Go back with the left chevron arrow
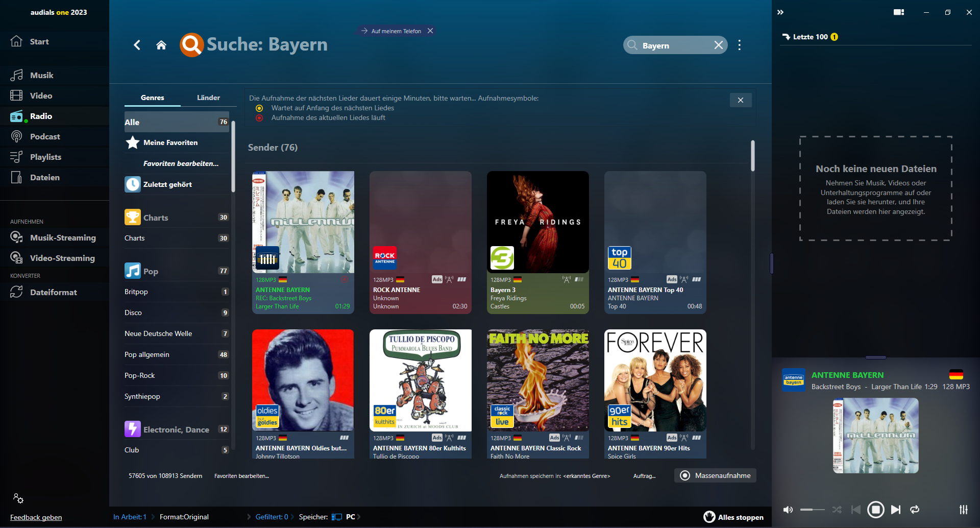The height and width of the screenshot is (528, 980). coord(137,45)
